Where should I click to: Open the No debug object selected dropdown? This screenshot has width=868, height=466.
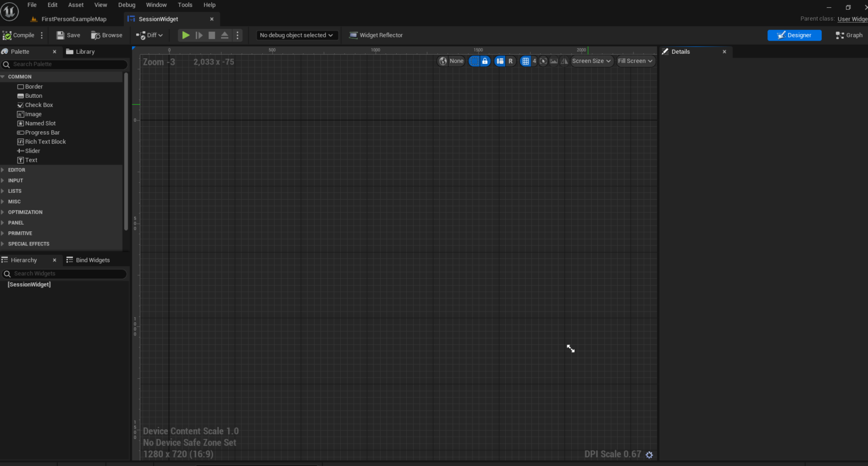coord(297,35)
